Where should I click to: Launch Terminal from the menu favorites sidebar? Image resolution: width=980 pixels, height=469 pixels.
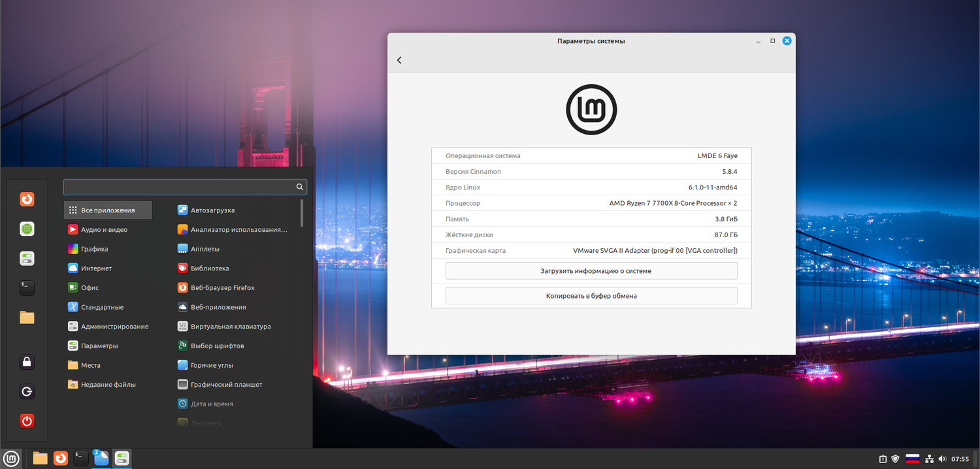[x=27, y=287]
